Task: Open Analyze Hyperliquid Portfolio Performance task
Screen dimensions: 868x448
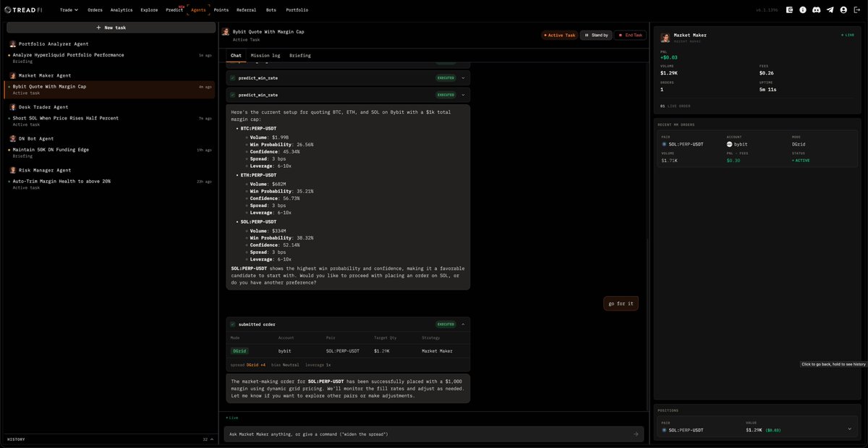Action: (x=111, y=58)
